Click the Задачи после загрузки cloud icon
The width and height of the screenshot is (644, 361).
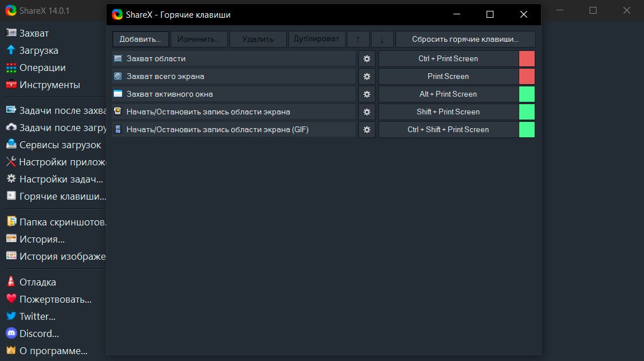(11, 127)
